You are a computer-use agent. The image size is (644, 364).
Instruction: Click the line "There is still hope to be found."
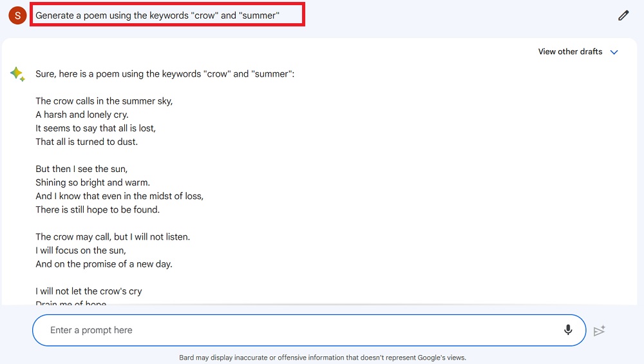click(x=97, y=209)
